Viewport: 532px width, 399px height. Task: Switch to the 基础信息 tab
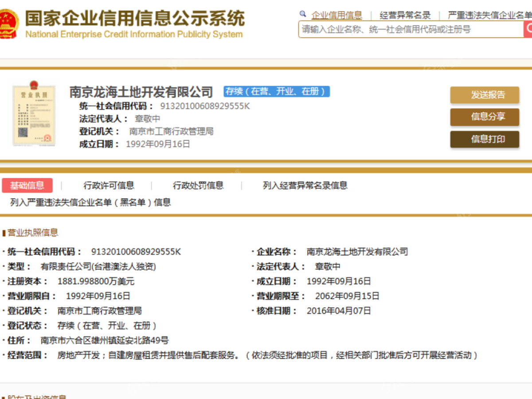tap(27, 185)
